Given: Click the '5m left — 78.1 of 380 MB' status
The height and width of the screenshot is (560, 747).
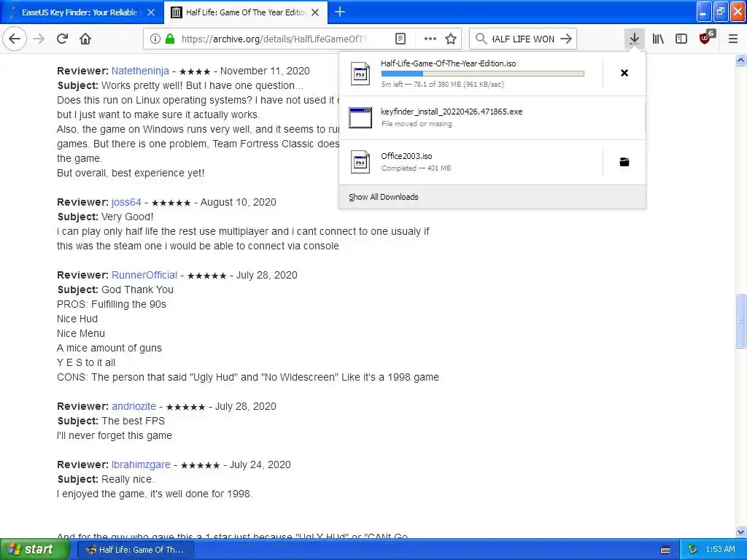Looking at the screenshot, I should tap(443, 85).
